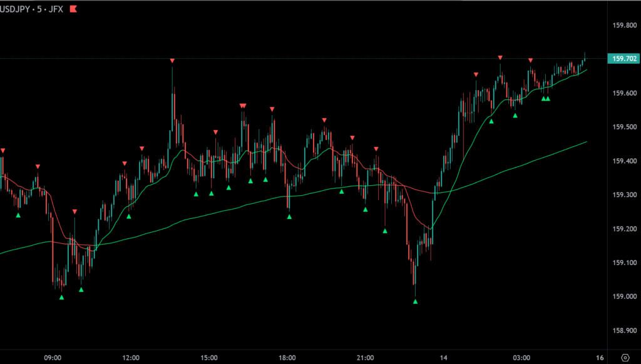Click the 03:00 label on the time axis
This screenshot has width=641, height=364.
coord(521,358)
